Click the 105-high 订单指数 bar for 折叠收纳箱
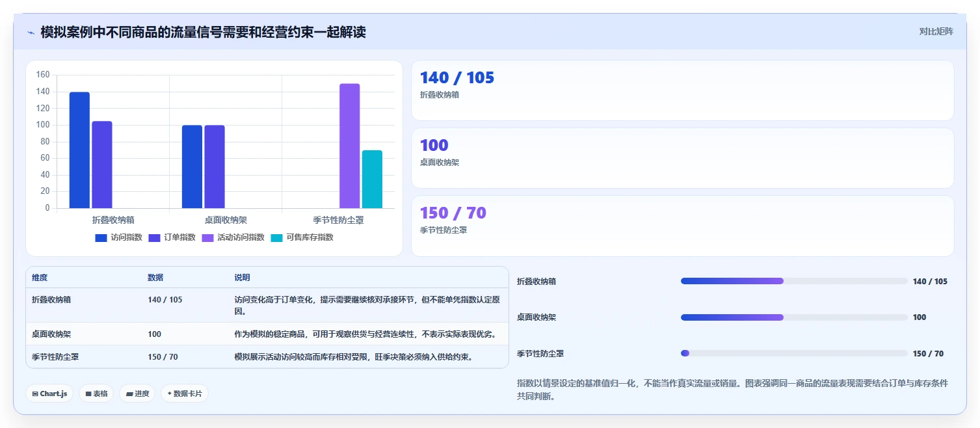 tap(102, 165)
